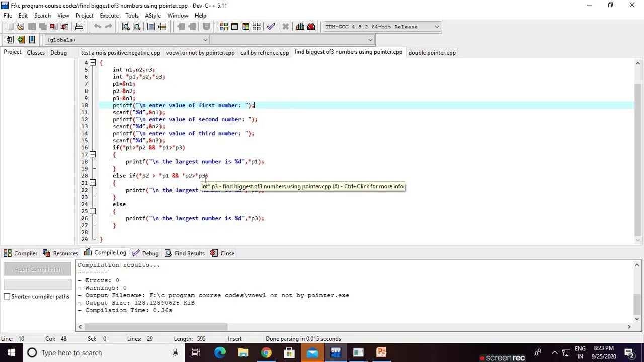Click the Open file toolbar icon

pyautogui.click(x=21, y=27)
